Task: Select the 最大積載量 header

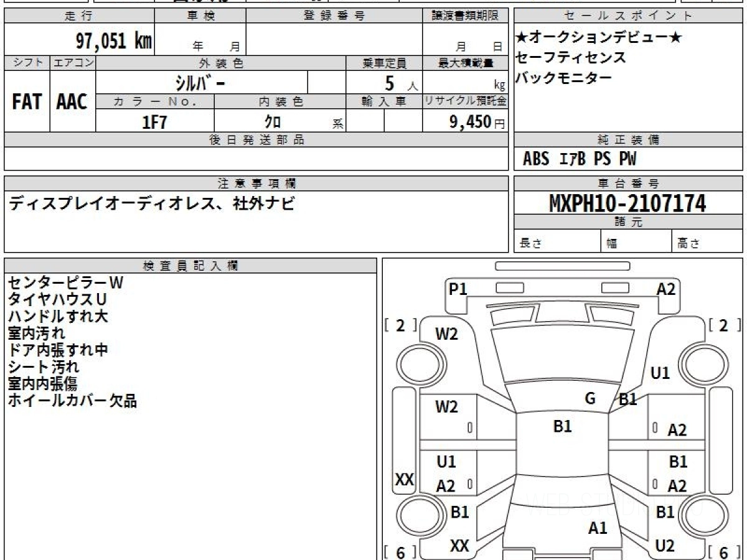Action: (x=465, y=63)
